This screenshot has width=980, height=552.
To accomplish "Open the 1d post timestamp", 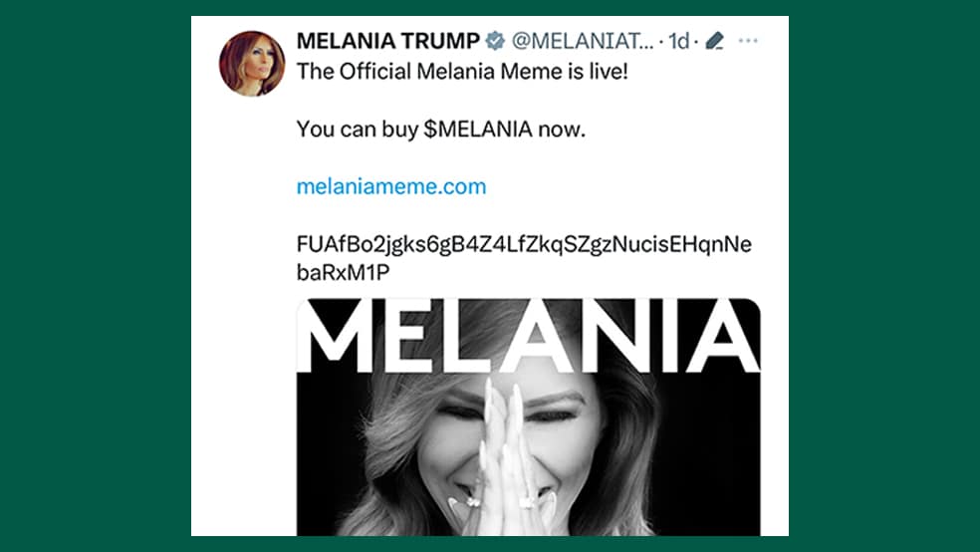I will click(x=679, y=41).
